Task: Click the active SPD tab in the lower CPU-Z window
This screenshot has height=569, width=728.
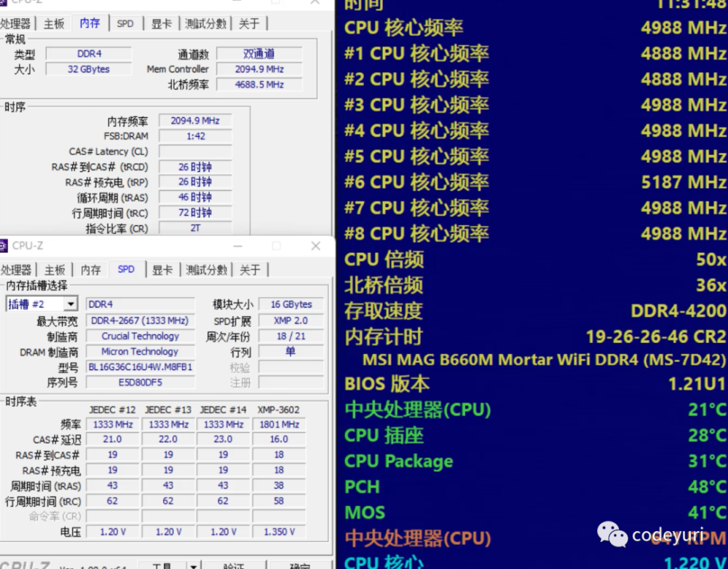Action: click(x=126, y=269)
